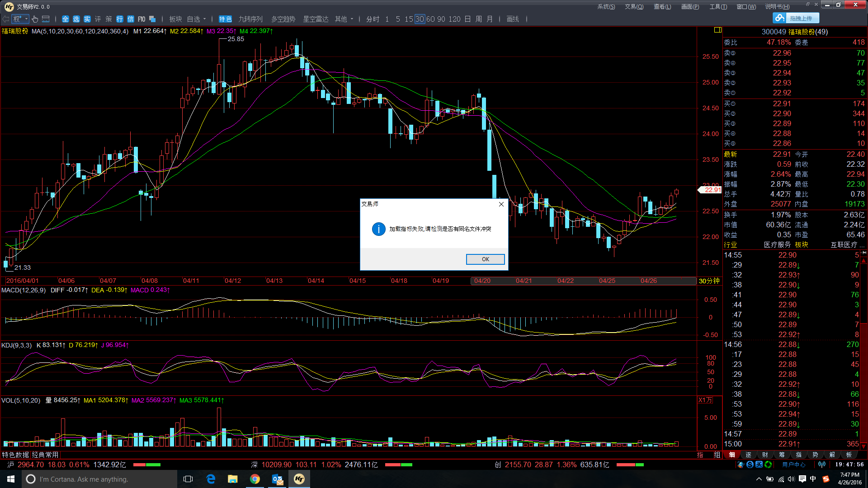
Task: Click the signal antenna status icon
Action: (822, 465)
